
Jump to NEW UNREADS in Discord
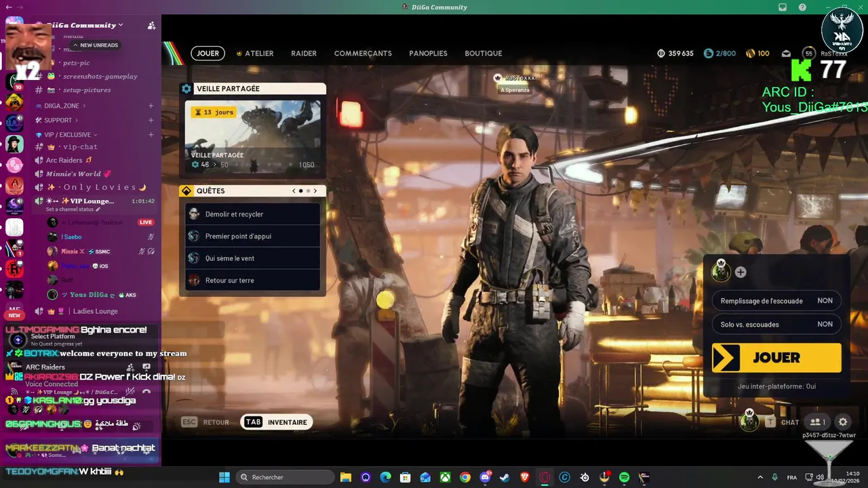(95, 45)
